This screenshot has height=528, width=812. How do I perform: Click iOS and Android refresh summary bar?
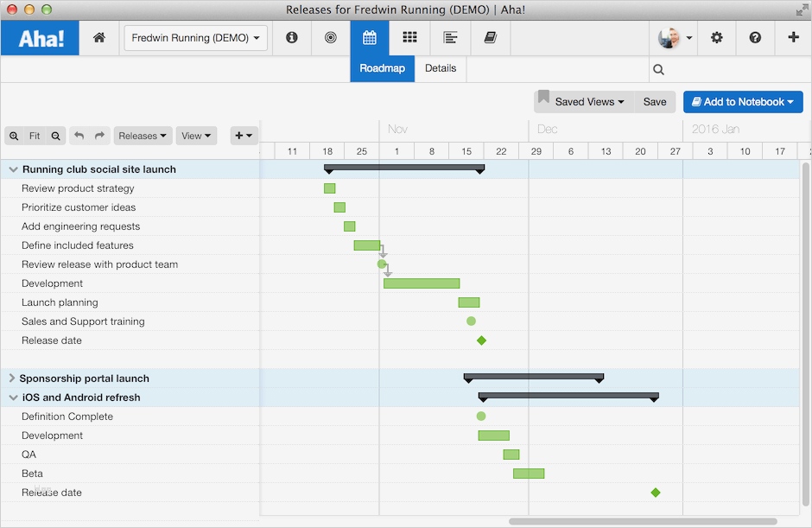pos(568,397)
